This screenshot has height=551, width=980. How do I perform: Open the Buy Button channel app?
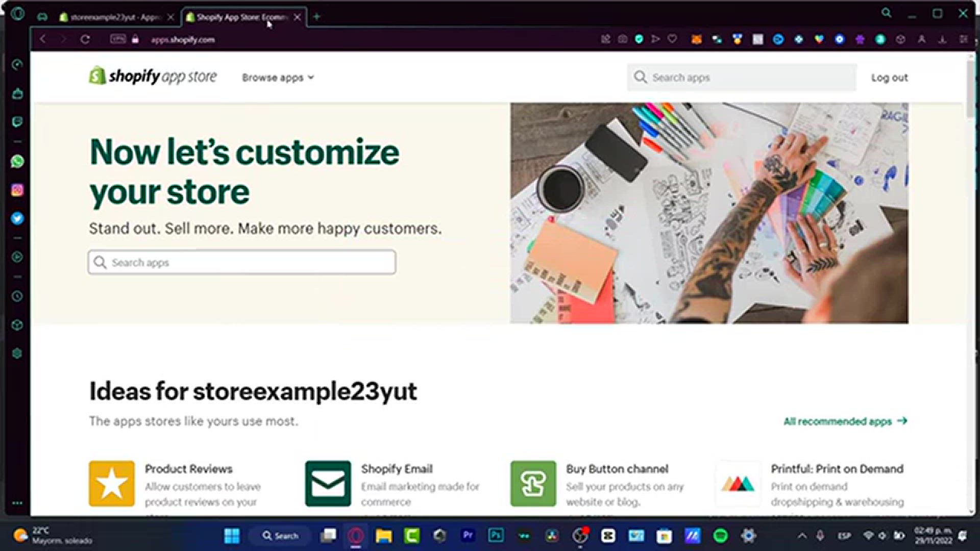(617, 469)
